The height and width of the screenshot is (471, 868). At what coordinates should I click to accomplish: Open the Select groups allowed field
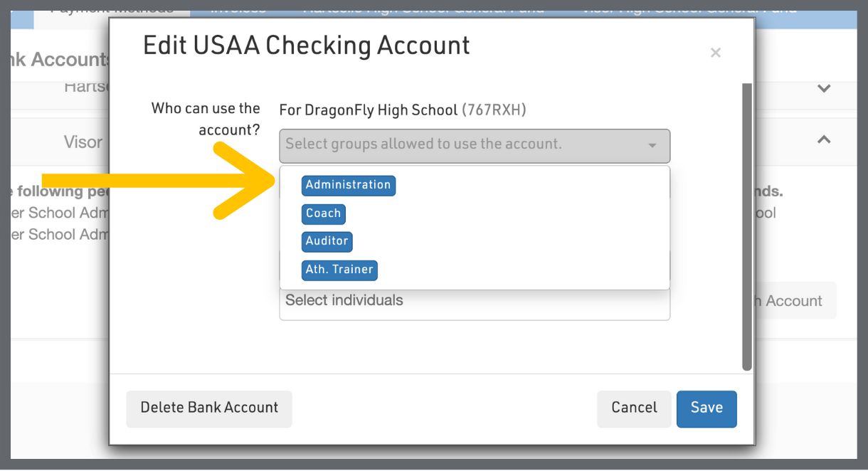[462, 145]
